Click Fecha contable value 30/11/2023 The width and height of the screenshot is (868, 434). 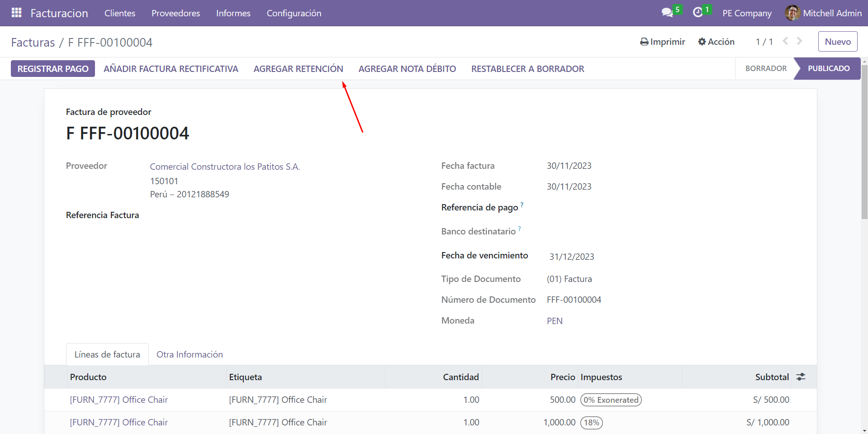click(569, 186)
